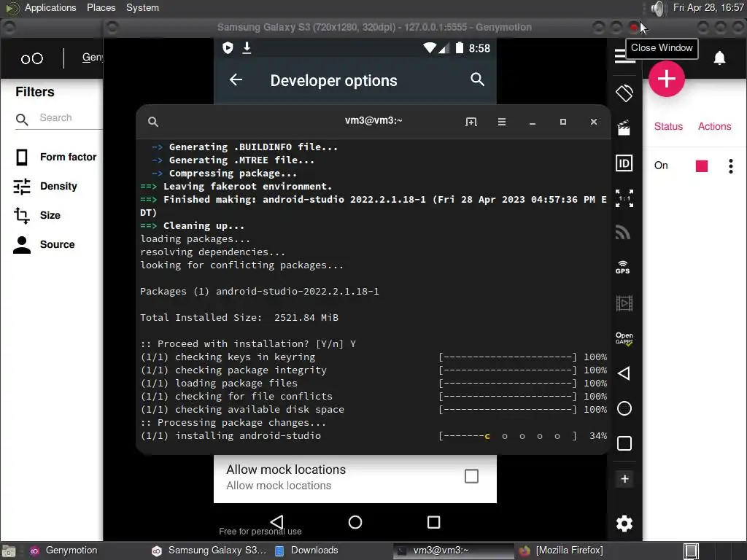Tap Android Recents button on device screen
The image size is (747, 560).
tap(433, 522)
